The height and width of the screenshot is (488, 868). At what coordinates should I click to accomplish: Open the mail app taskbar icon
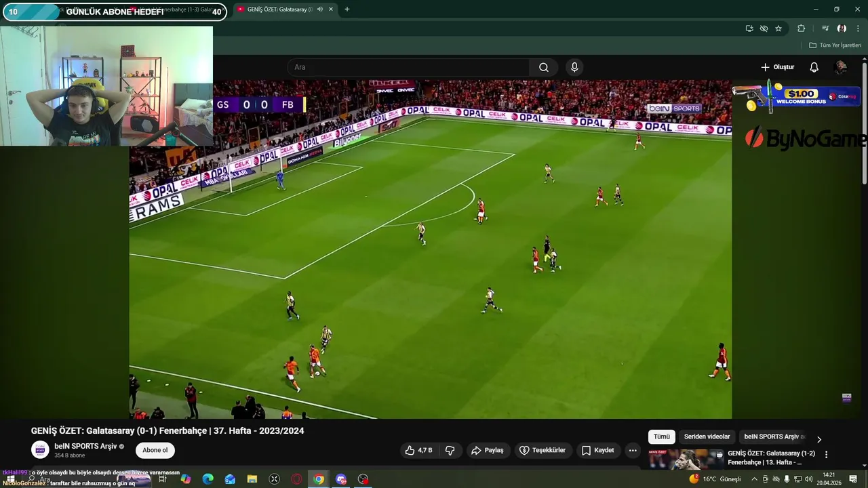tap(230, 479)
